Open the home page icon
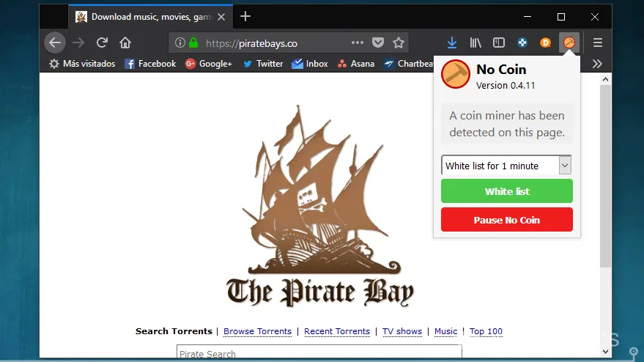 click(125, 43)
